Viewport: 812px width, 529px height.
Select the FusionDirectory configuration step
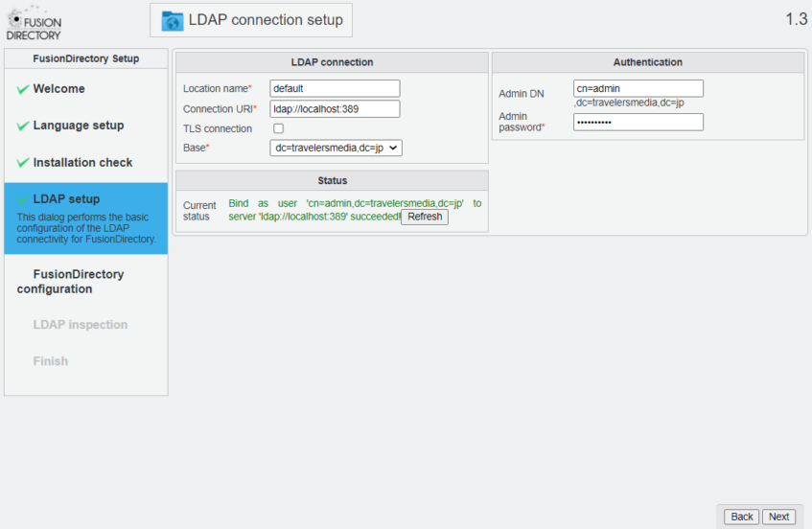pos(71,281)
